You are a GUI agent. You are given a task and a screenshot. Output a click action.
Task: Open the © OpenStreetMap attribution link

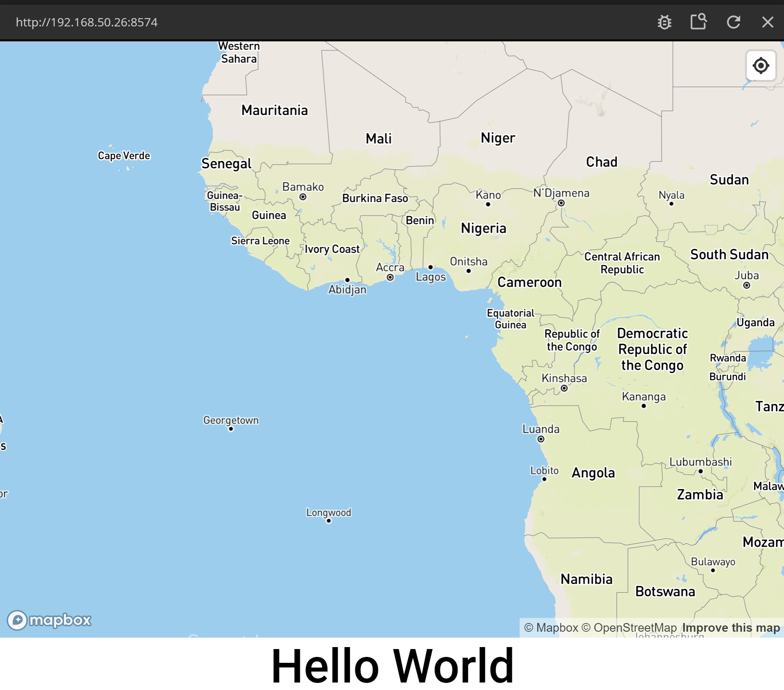pyautogui.click(x=629, y=627)
